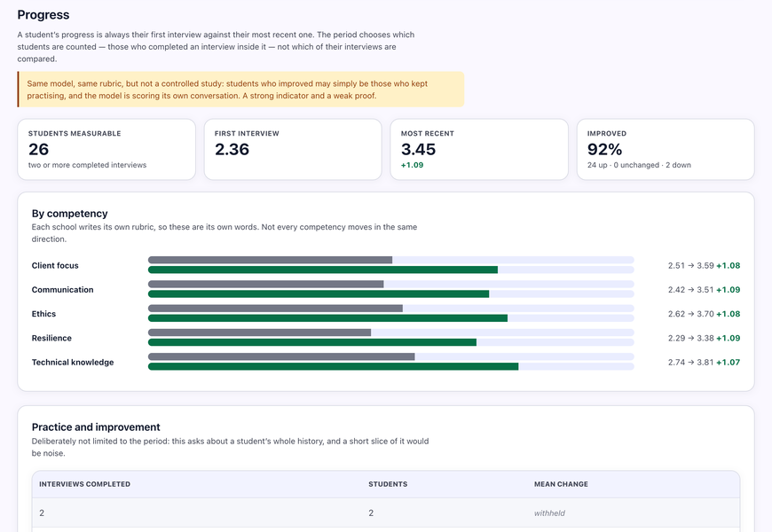Click the green most-recent bar for Technical knowledge
The width and height of the screenshot is (772, 532).
(x=334, y=366)
